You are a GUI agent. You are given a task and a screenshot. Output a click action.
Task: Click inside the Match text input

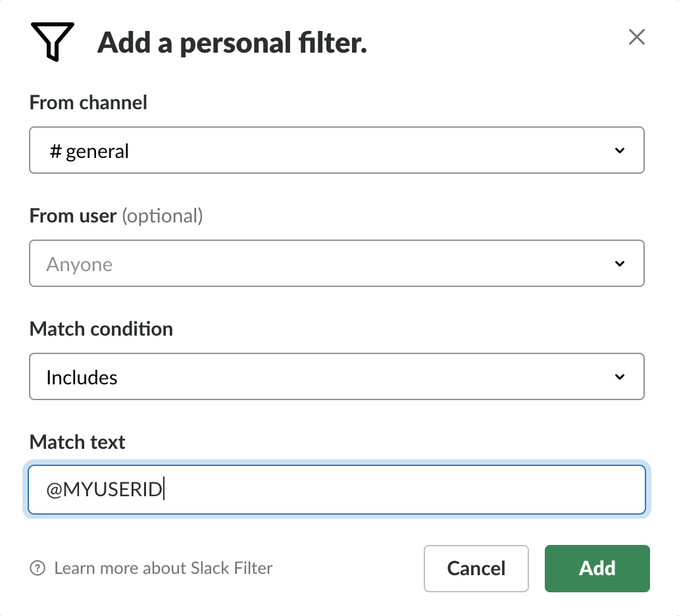click(x=337, y=489)
